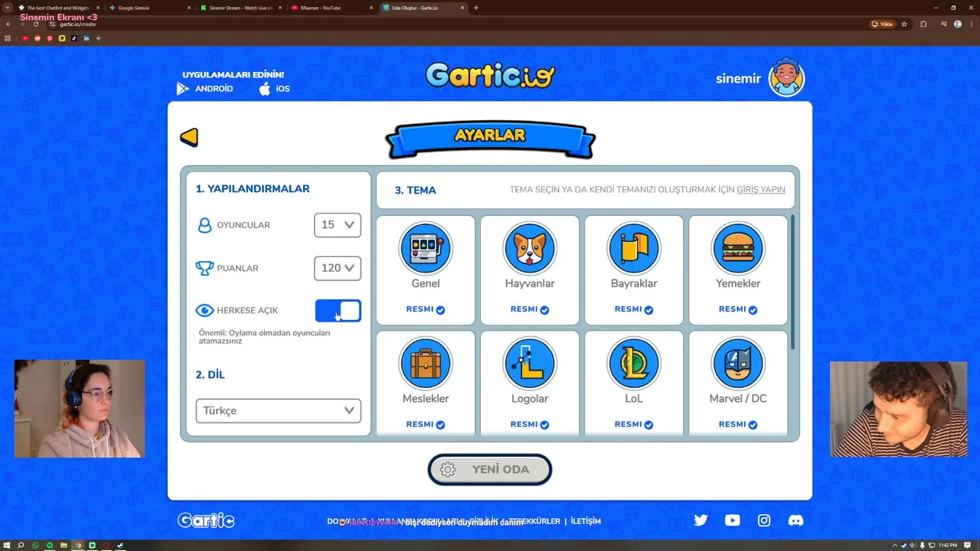980x551 pixels.
Task: Open YouTube bookmark in bookmarks bar
Action: click(x=25, y=38)
